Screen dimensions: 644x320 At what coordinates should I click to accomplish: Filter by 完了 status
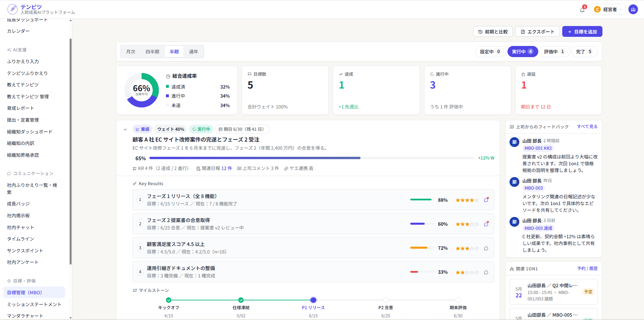click(x=584, y=52)
